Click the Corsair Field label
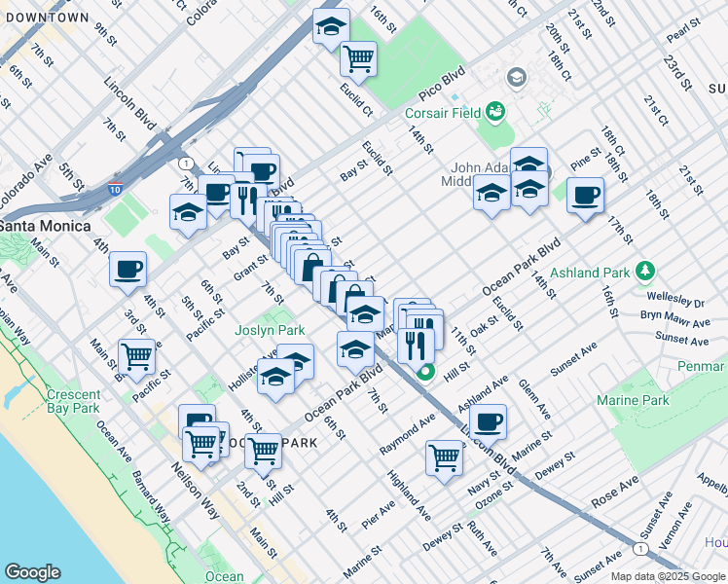This screenshot has height=584, width=728. pos(443,113)
